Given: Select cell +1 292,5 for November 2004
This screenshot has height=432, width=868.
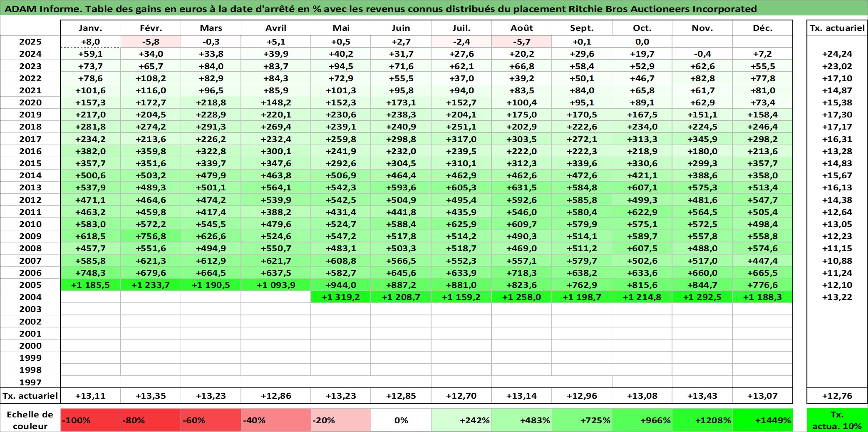Looking at the screenshot, I should [x=702, y=297].
